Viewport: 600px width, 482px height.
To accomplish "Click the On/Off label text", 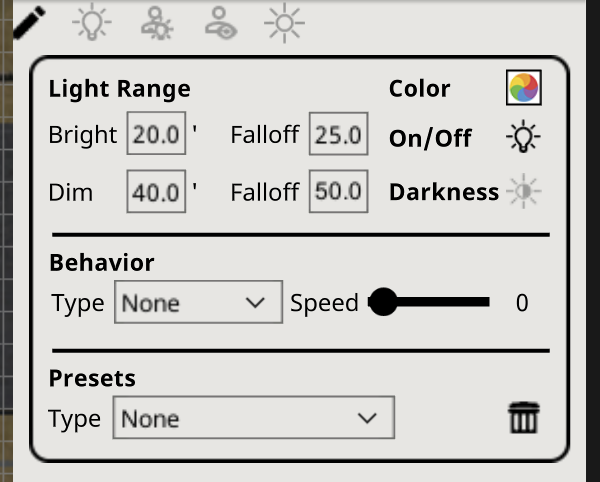I will click(430, 138).
